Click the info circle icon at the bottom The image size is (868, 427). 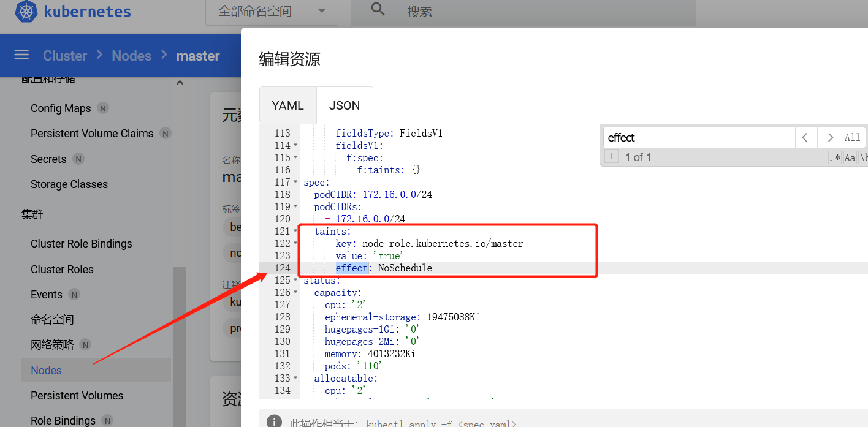click(x=274, y=421)
